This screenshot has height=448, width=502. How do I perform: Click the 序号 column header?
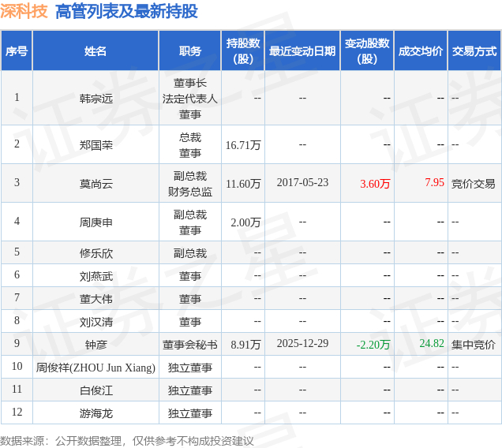[17, 51]
